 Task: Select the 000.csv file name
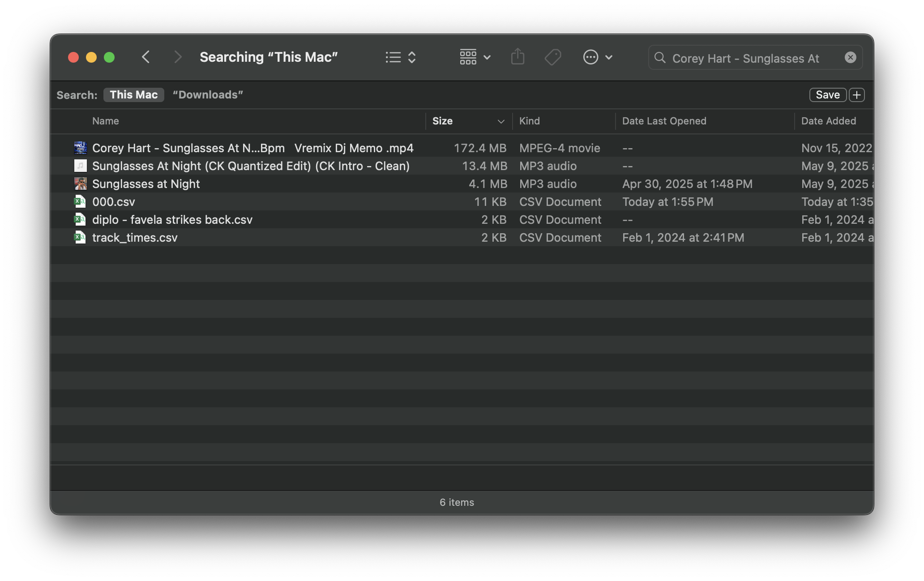click(113, 202)
